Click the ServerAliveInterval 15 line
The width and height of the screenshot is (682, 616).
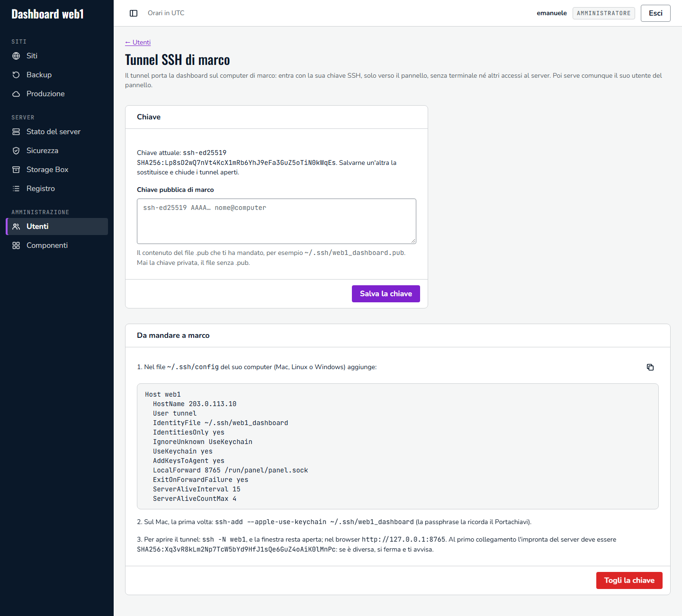[x=197, y=489]
